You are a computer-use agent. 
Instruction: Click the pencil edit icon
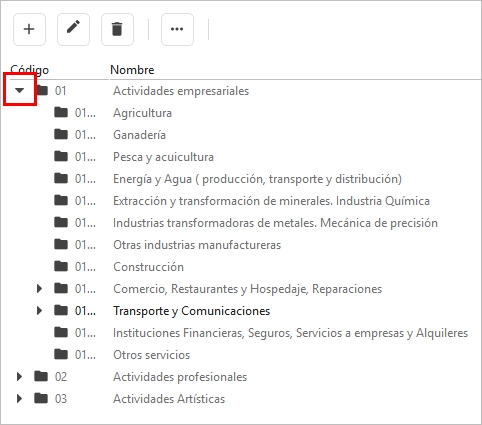(73, 29)
